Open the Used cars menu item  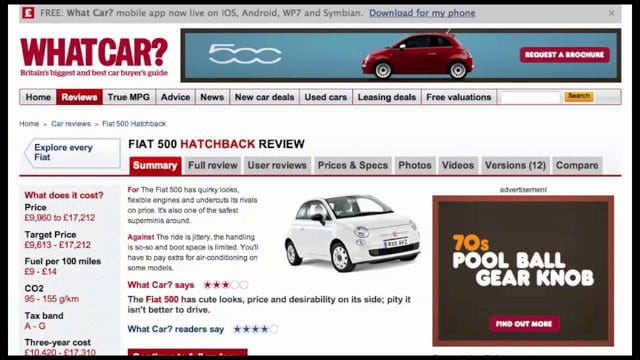pyautogui.click(x=326, y=97)
